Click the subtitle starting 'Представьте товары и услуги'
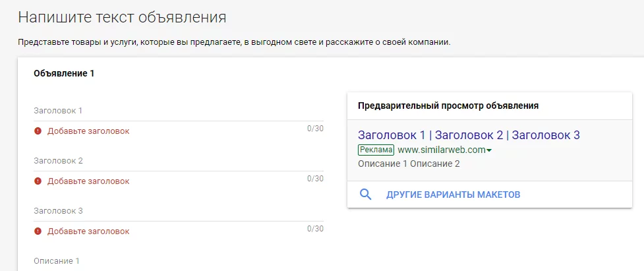This screenshot has width=644, height=271. (234, 42)
